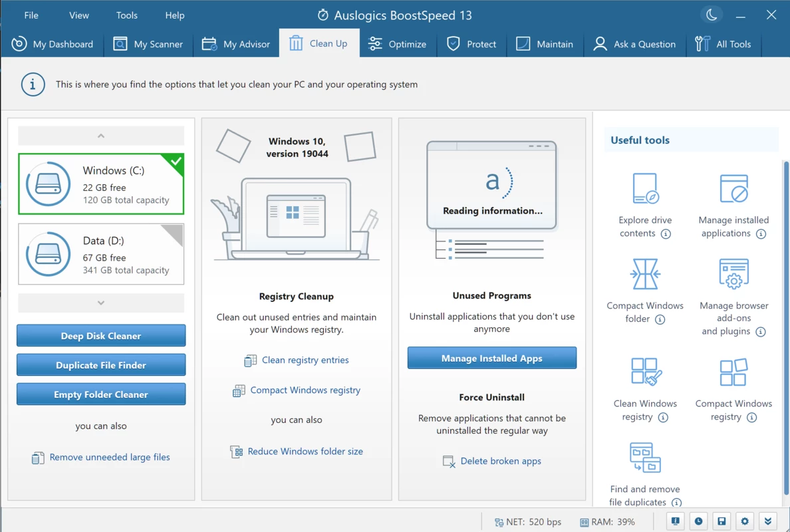
Task: Select the Windows (C:) drive card
Action: 101,184
